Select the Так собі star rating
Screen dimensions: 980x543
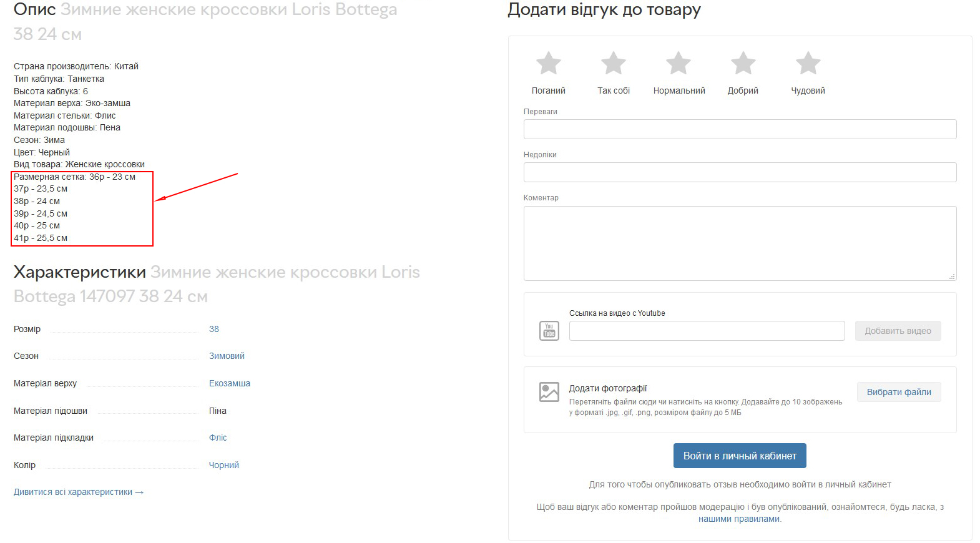tap(614, 63)
